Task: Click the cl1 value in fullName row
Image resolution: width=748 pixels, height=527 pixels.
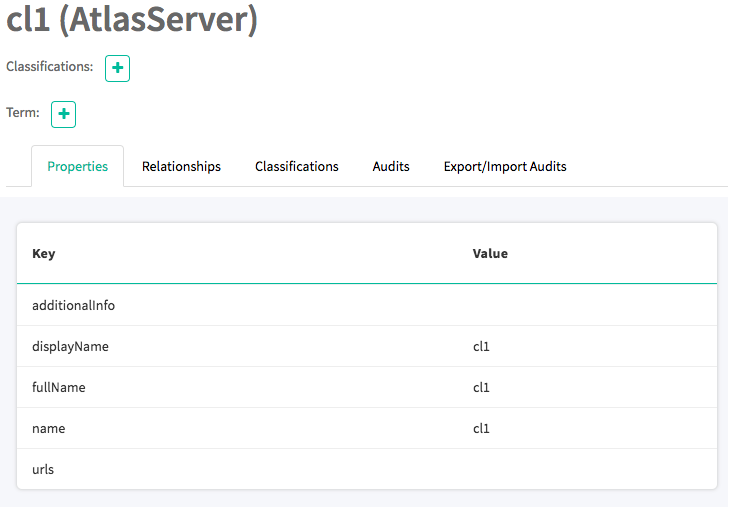Action: [x=481, y=387]
